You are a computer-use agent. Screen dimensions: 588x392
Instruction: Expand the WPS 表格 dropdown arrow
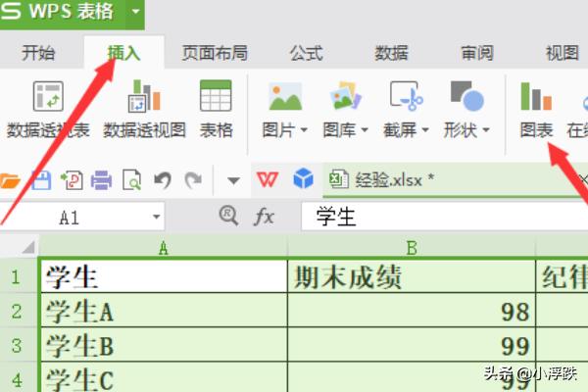(x=135, y=11)
